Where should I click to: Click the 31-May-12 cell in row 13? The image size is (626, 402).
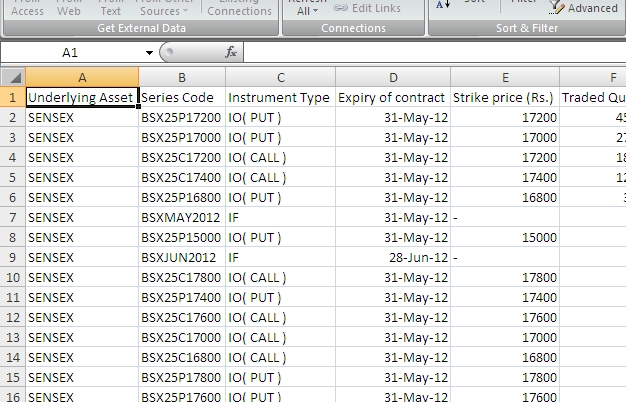pyautogui.click(x=393, y=337)
